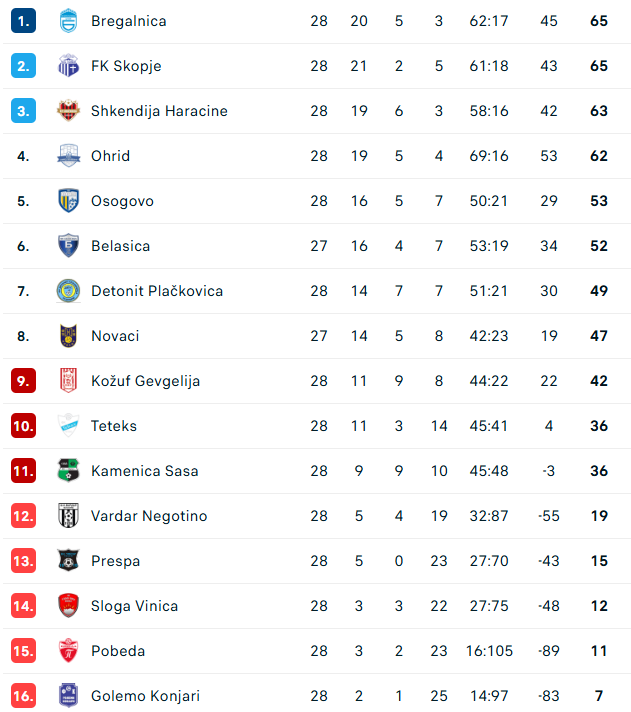Open the Osogovo shield logo

(69, 201)
